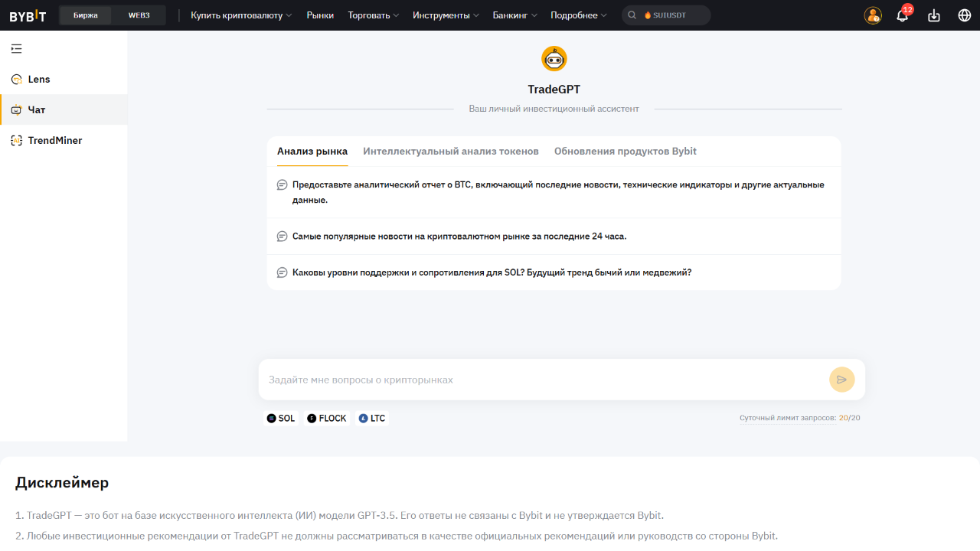This screenshot has height=551, width=980.
Task: Switch to the WEB3 mode
Action: click(139, 15)
